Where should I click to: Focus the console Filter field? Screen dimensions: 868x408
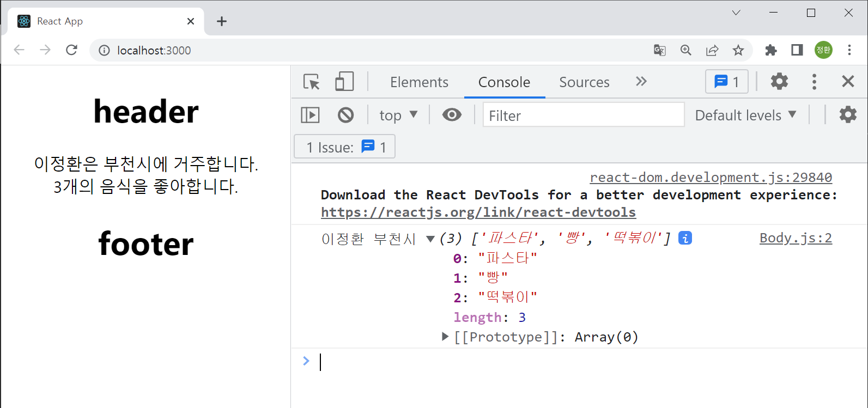[x=584, y=115]
